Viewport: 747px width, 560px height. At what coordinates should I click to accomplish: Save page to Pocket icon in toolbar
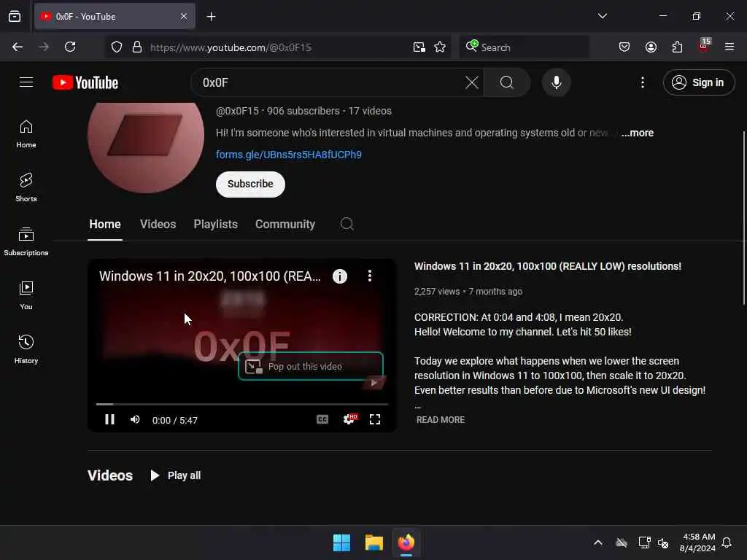(x=624, y=47)
